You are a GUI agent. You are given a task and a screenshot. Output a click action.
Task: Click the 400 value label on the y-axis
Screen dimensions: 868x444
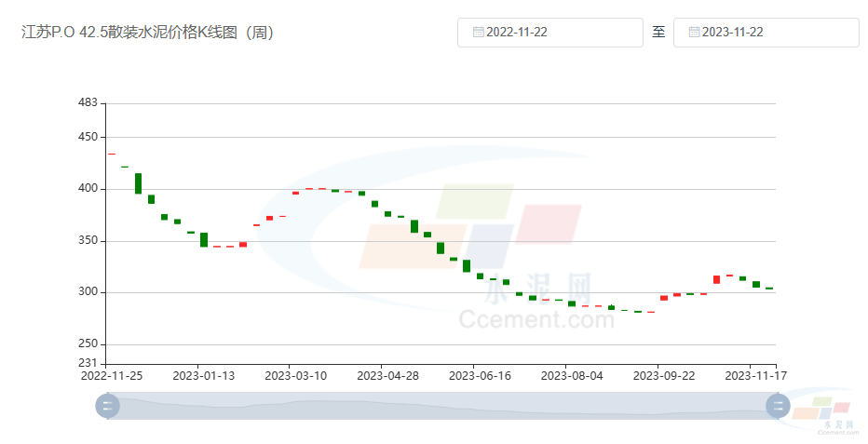coord(88,189)
